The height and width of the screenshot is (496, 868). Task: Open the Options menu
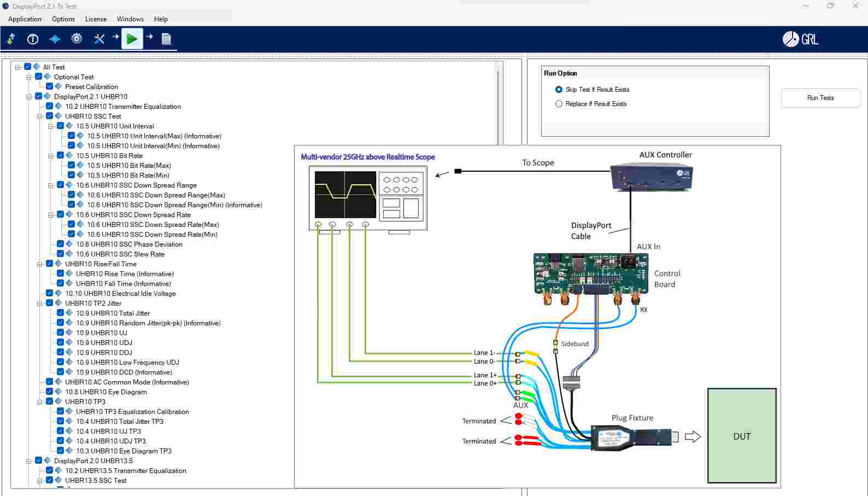pos(63,19)
